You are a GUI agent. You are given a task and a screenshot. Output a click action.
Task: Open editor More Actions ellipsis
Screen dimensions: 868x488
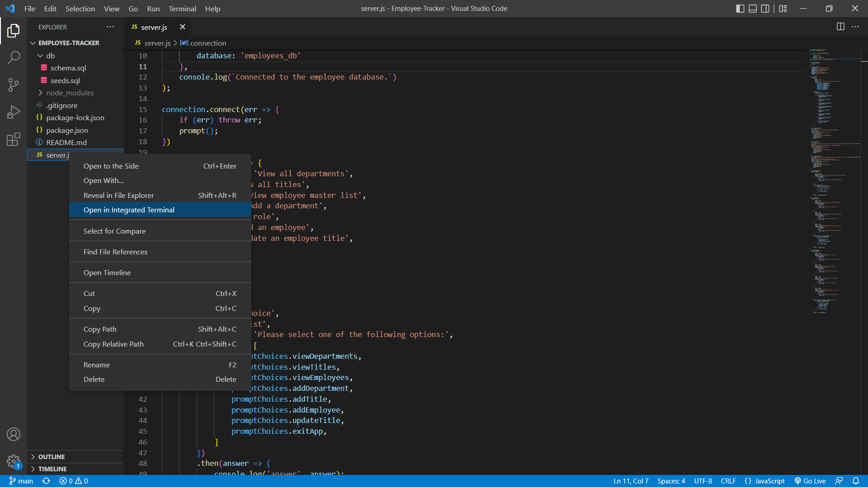tap(855, 27)
